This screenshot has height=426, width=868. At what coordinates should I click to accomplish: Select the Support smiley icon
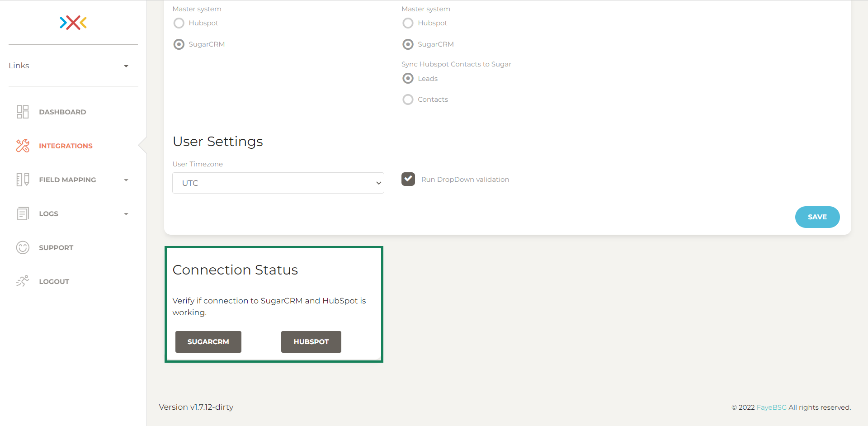point(23,247)
